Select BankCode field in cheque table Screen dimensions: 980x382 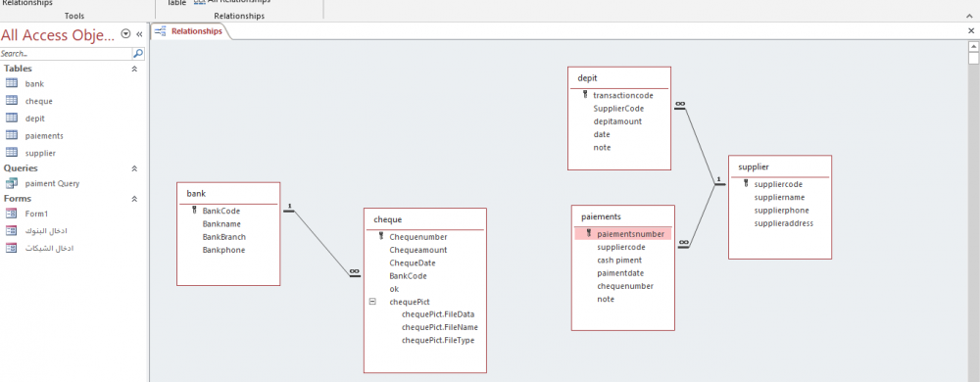pos(408,276)
